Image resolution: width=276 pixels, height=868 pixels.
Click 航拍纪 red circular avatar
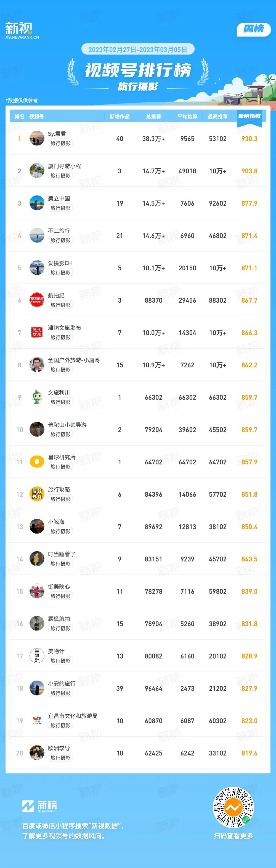click(37, 300)
